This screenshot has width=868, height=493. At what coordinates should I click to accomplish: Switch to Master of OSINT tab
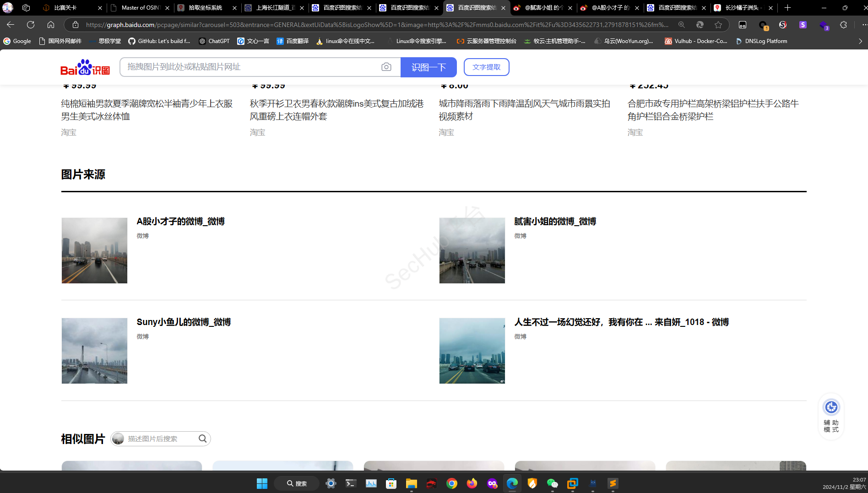[140, 8]
